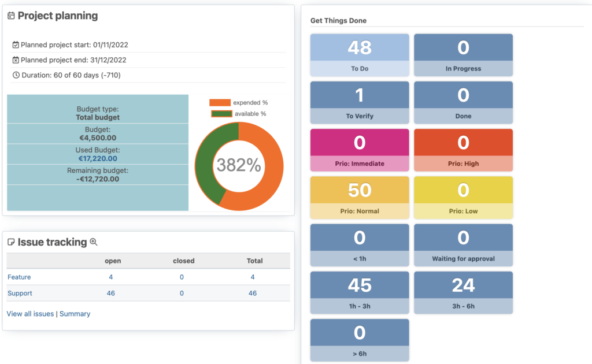
Task: Open the Prio: Immediate tile
Action: [x=359, y=150]
